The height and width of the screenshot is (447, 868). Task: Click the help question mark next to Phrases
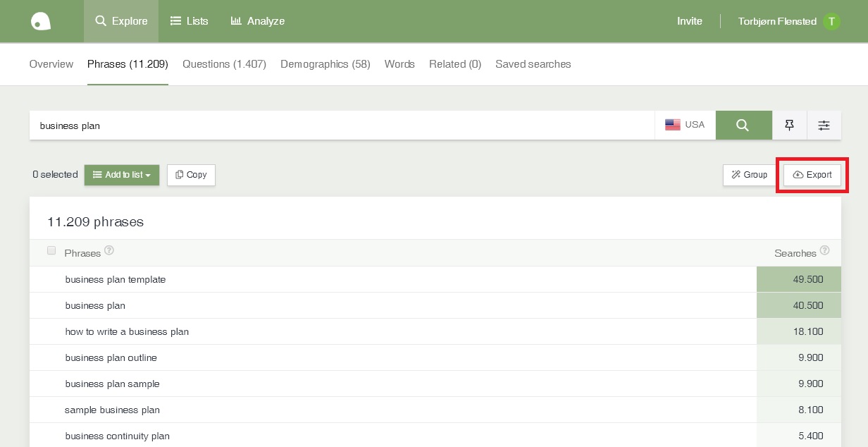point(109,250)
